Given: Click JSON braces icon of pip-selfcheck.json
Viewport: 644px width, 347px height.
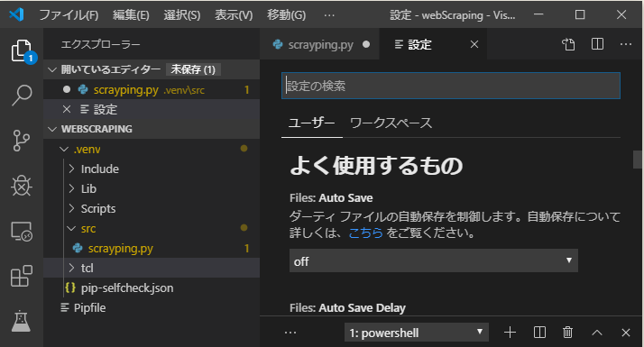Looking at the screenshot, I should point(70,288).
